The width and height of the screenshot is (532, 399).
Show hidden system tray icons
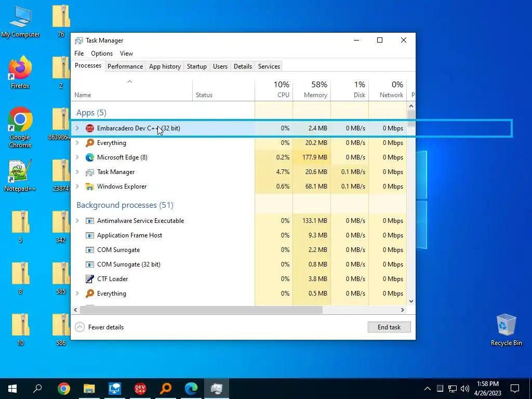pos(428,389)
